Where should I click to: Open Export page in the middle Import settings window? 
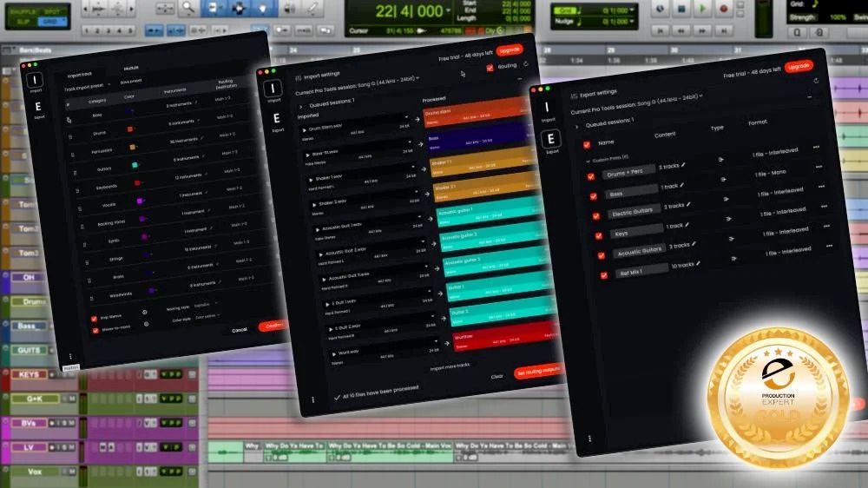pos(276,120)
